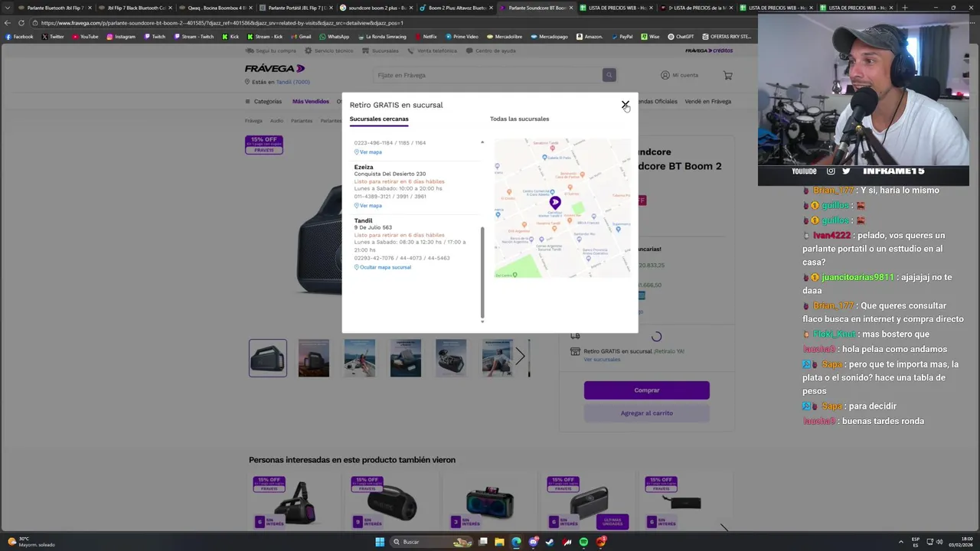Click the purple Frávega pin on map
Screen dimensions: 980x551
click(555, 203)
